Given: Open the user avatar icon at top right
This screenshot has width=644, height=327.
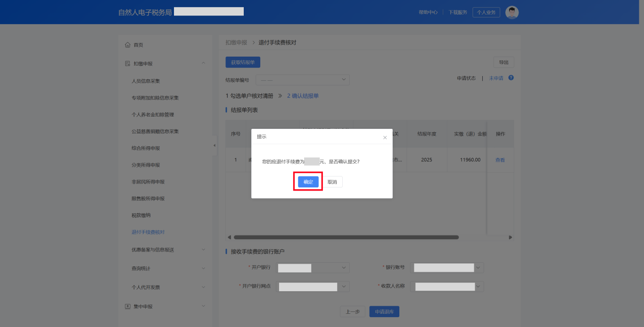Looking at the screenshot, I should 512,12.
